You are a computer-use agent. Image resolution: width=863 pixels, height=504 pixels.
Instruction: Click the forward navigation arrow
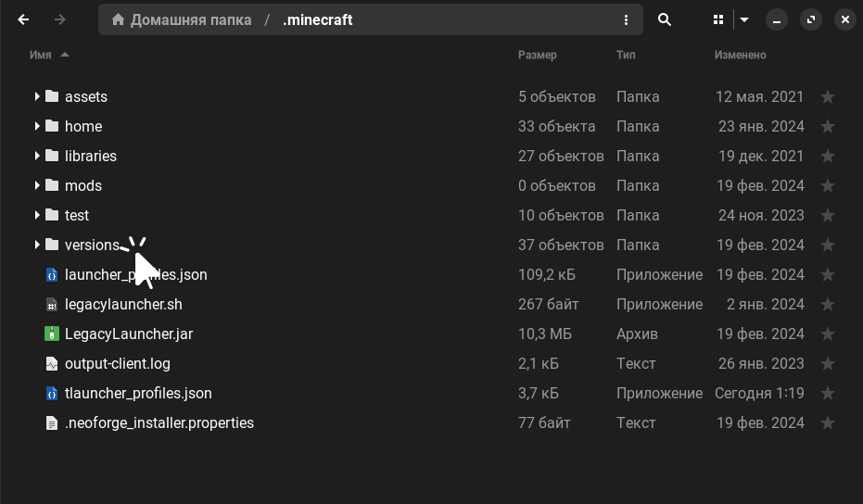click(x=60, y=19)
